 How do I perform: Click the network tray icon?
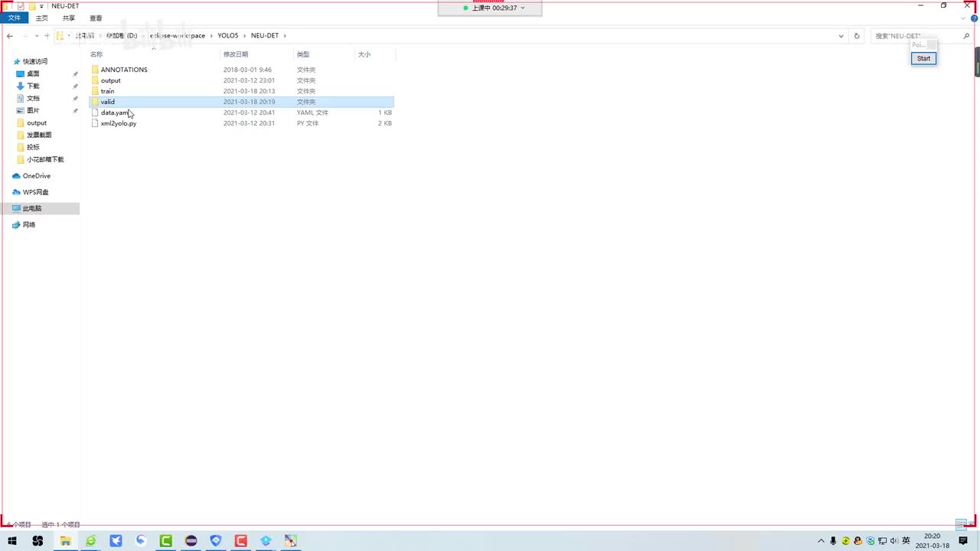tap(882, 541)
